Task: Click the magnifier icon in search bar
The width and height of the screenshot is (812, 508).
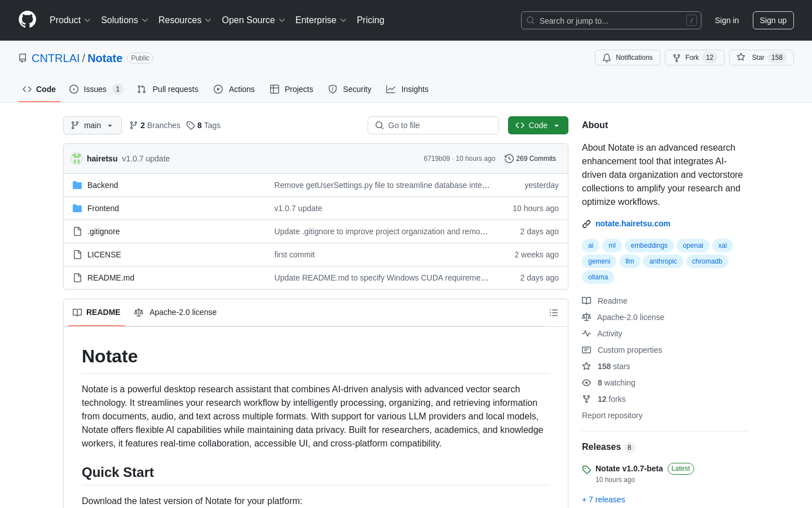Action: (x=531, y=20)
